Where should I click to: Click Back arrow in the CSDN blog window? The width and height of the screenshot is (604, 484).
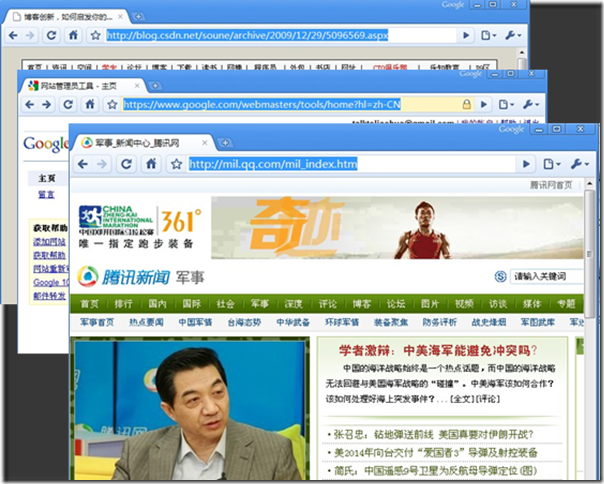point(13,35)
